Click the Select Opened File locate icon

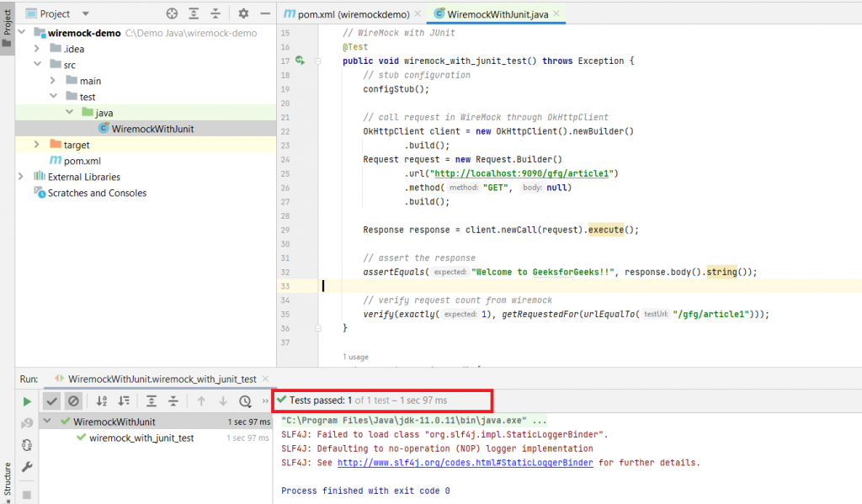click(x=172, y=13)
